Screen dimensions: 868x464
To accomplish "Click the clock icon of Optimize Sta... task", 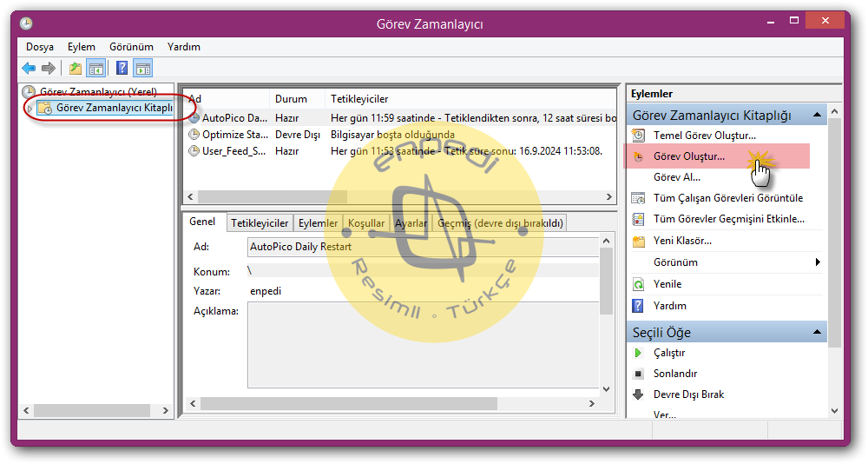I will coord(194,134).
